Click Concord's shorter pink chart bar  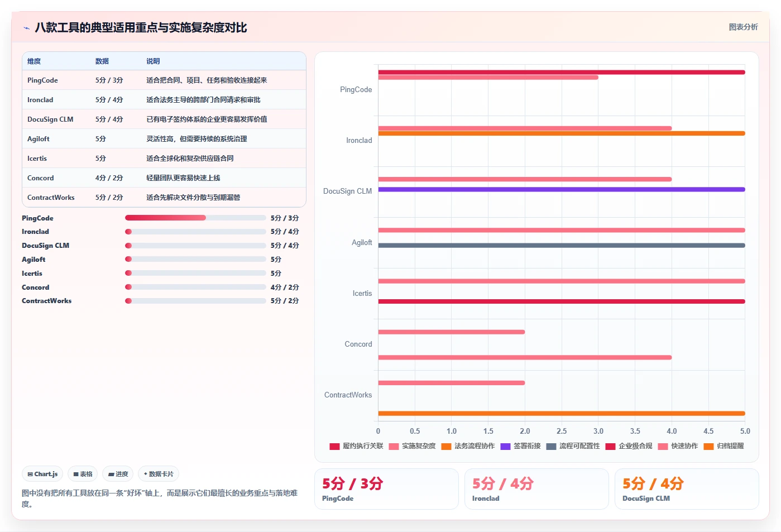tap(451, 332)
